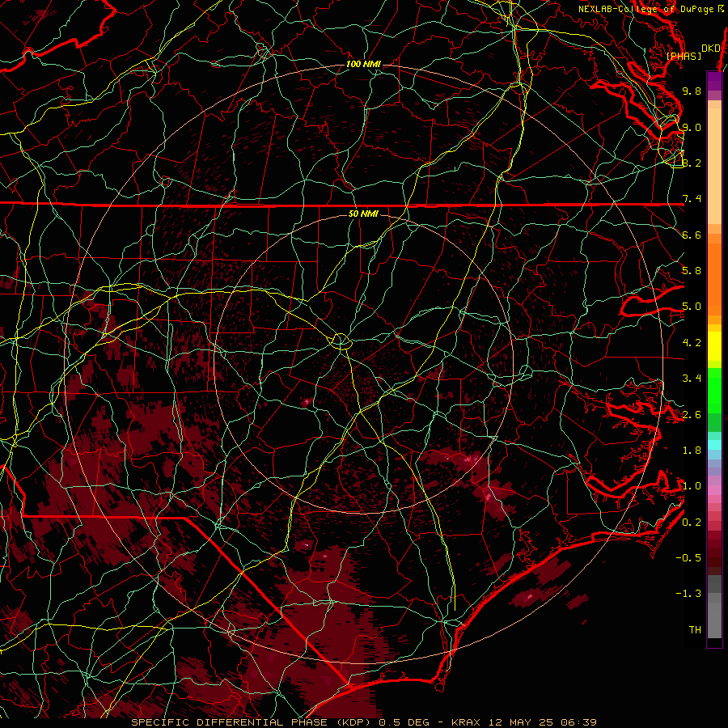Click the SPECIFIC DIFFERENTIAL PHASE caption text
Image resolution: width=728 pixels, height=728 pixels.
point(229,722)
